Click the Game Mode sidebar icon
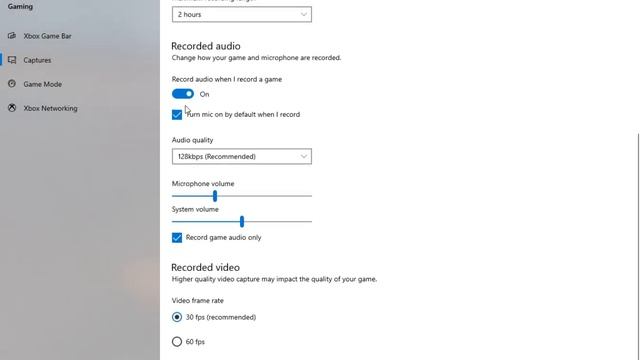 pos(12,84)
